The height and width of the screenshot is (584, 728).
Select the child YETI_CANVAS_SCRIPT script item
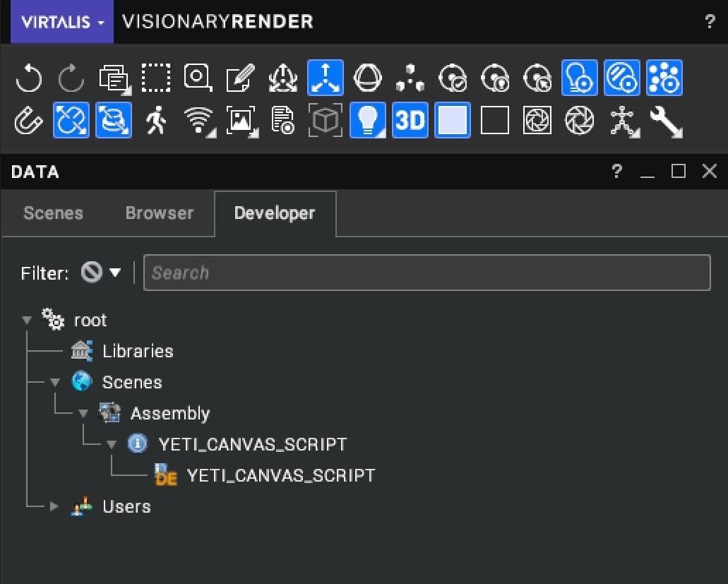click(x=280, y=476)
